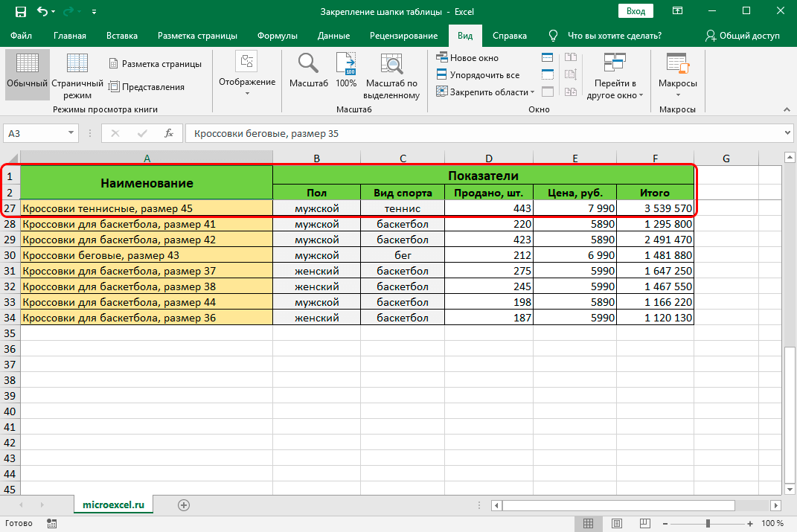Expand the Макросы dropdown arrow
Screen dimensions: 797x532
pyautogui.click(x=677, y=95)
